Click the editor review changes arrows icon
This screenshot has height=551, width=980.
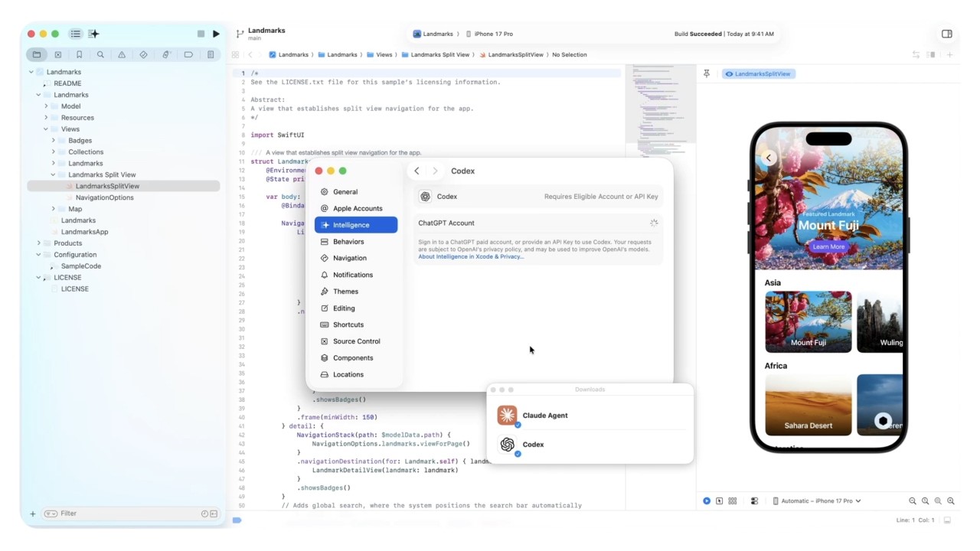(916, 55)
